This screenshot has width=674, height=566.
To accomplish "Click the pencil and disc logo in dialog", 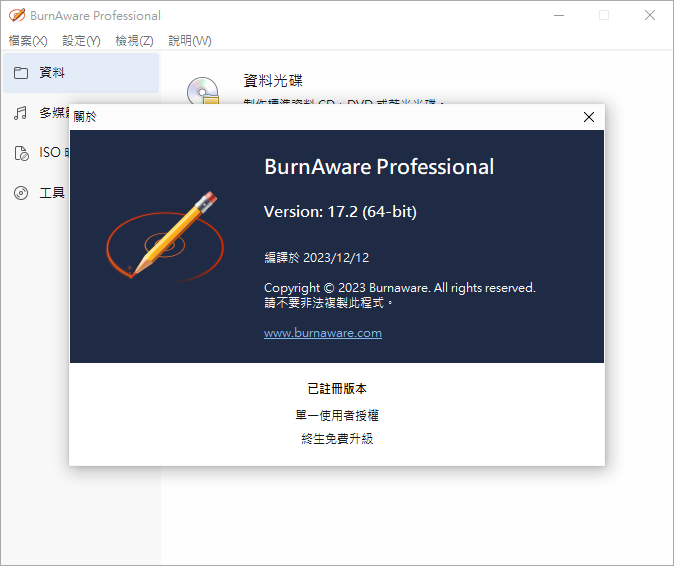I will coord(165,238).
